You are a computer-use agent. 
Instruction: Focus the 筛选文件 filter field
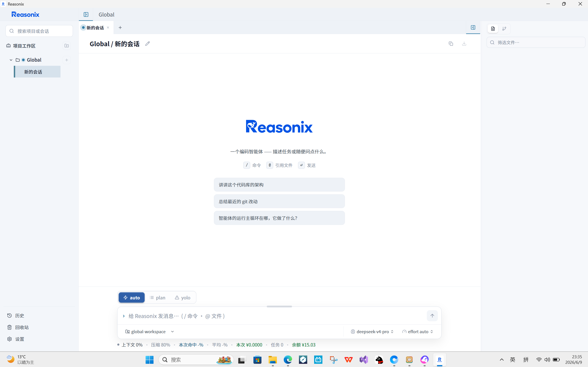(536, 43)
